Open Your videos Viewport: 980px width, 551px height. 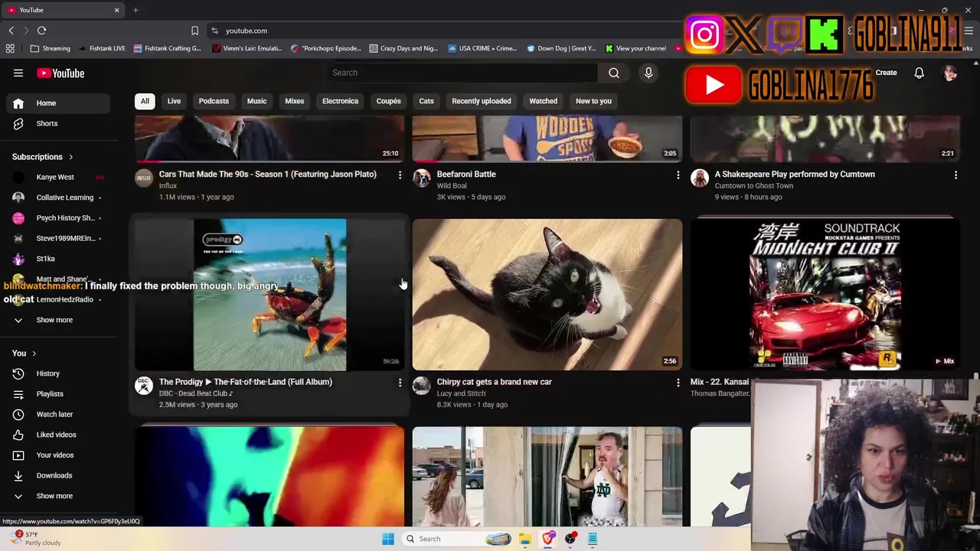tap(59, 455)
